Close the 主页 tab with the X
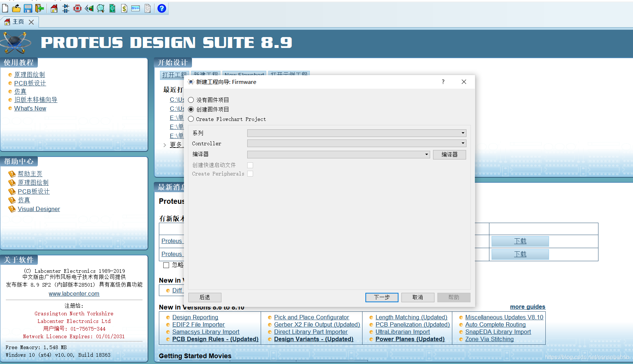 coord(31,22)
